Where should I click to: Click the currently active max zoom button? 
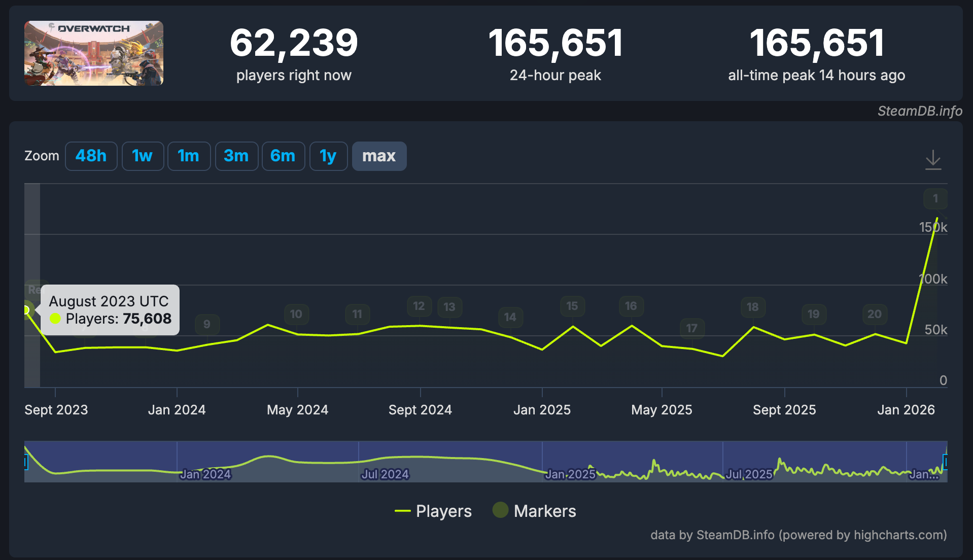(379, 156)
